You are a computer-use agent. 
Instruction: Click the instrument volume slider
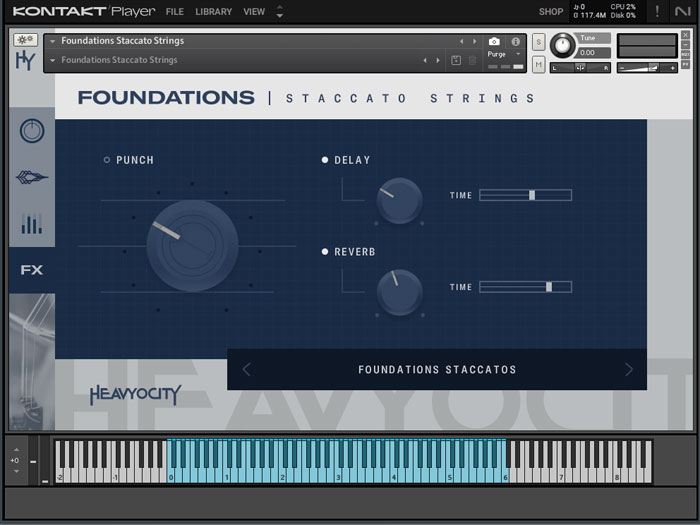[x=647, y=68]
